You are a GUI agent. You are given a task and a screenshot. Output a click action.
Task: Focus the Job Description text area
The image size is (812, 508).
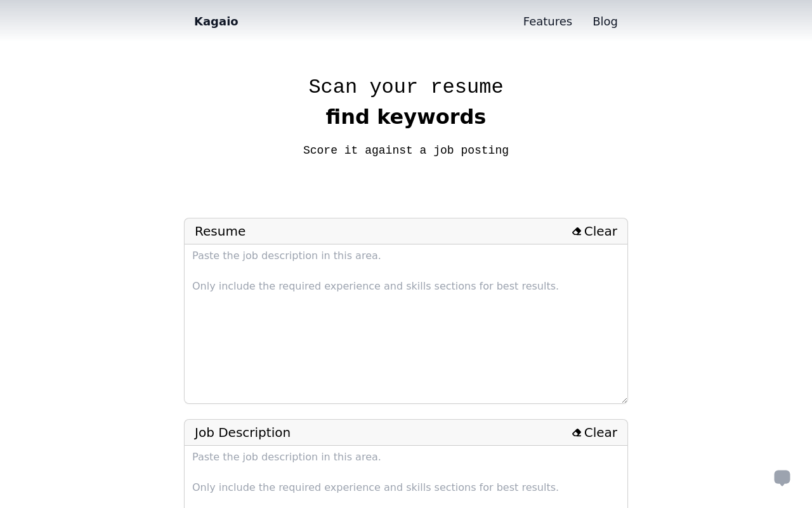[x=406, y=477]
